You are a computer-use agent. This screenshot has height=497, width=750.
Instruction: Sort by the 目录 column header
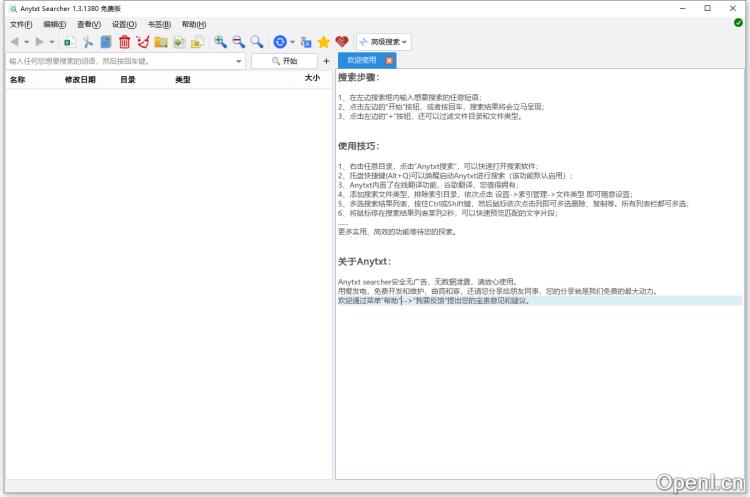click(x=128, y=80)
